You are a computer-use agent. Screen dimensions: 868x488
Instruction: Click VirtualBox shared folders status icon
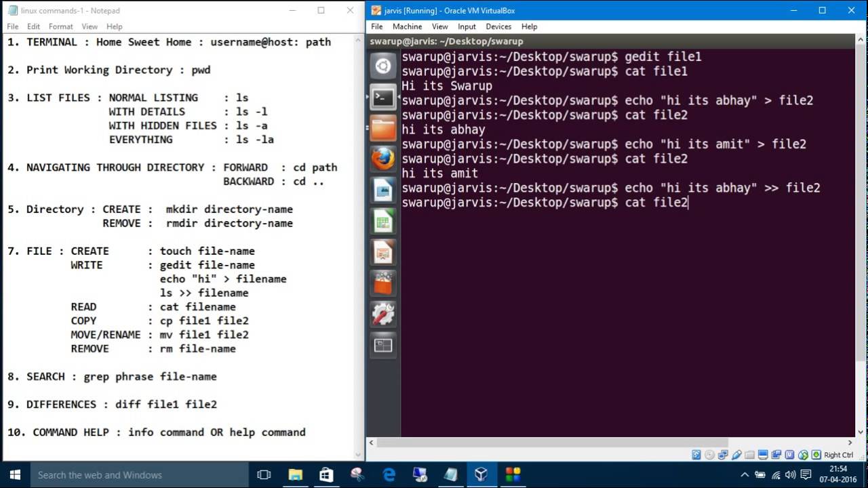750,455
